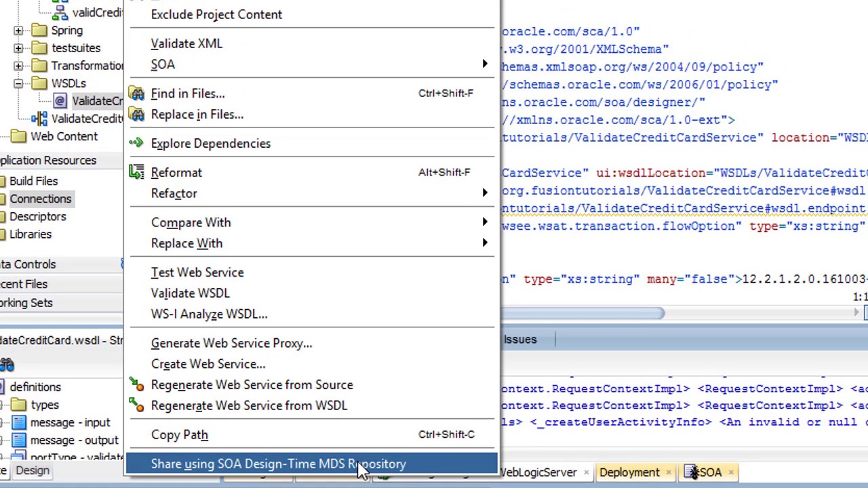Open the SOA submenu
This screenshot has width=868, height=488.
click(163, 64)
